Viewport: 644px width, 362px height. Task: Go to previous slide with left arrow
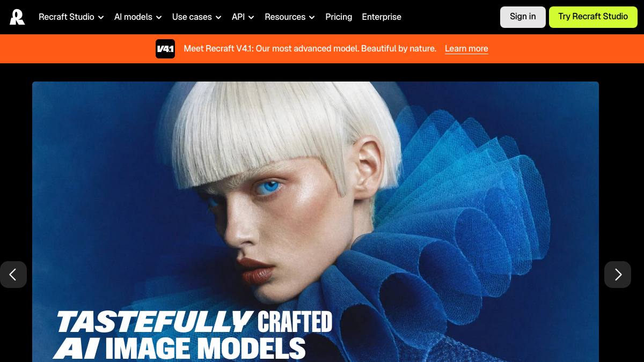coord(13,275)
